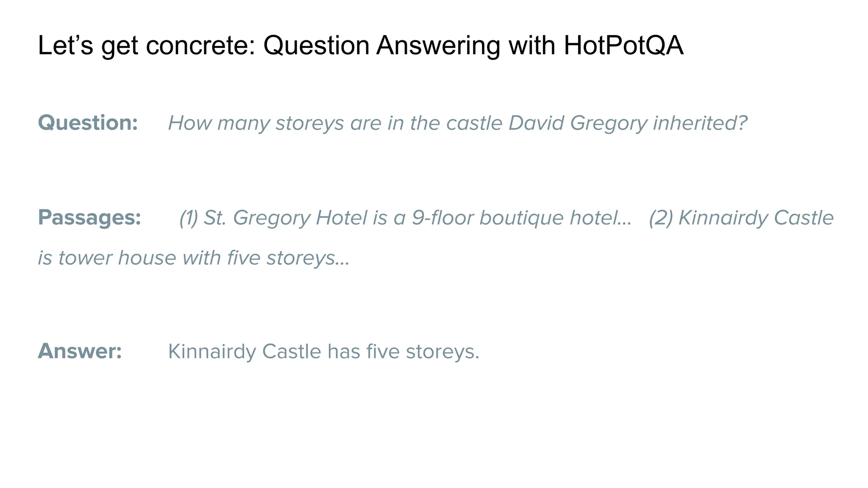Viewport: 868px width, 488px height.
Task: Click 'Kinnairdy' in the answer text
Action: point(212,352)
